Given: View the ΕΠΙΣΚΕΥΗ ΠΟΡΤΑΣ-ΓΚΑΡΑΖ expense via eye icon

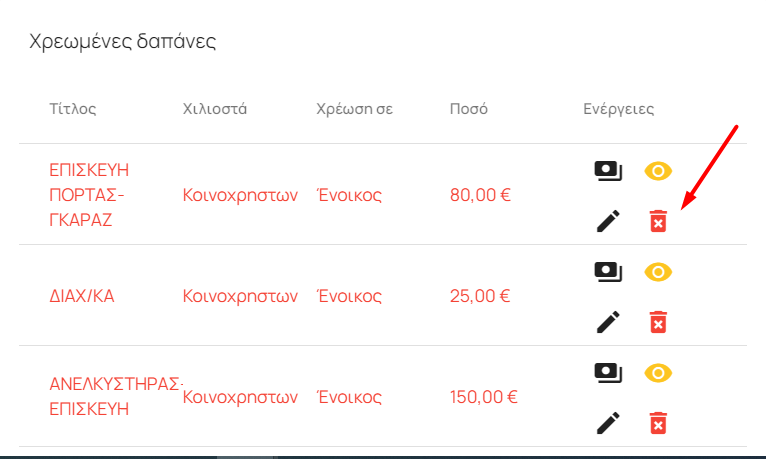Looking at the screenshot, I should point(658,171).
